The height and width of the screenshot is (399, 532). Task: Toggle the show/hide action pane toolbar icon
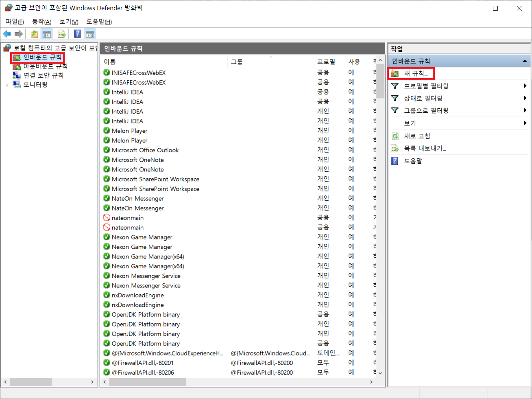pyautogui.click(x=90, y=34)
